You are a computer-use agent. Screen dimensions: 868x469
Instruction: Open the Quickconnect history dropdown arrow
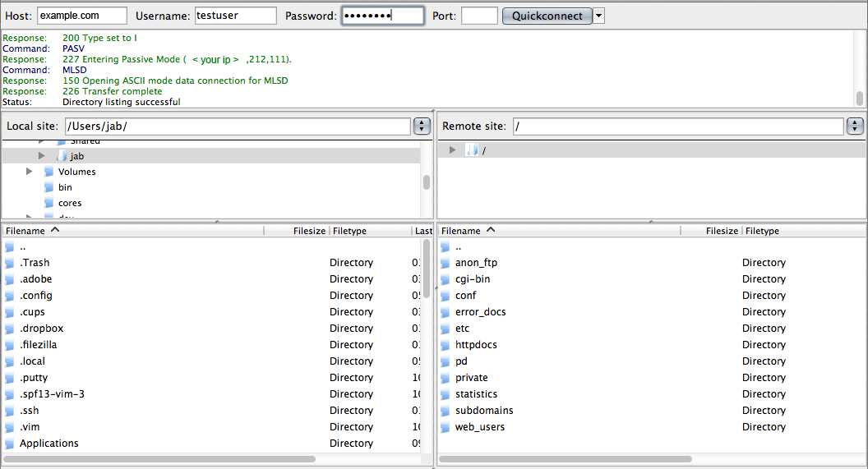[x=598, y=16]
